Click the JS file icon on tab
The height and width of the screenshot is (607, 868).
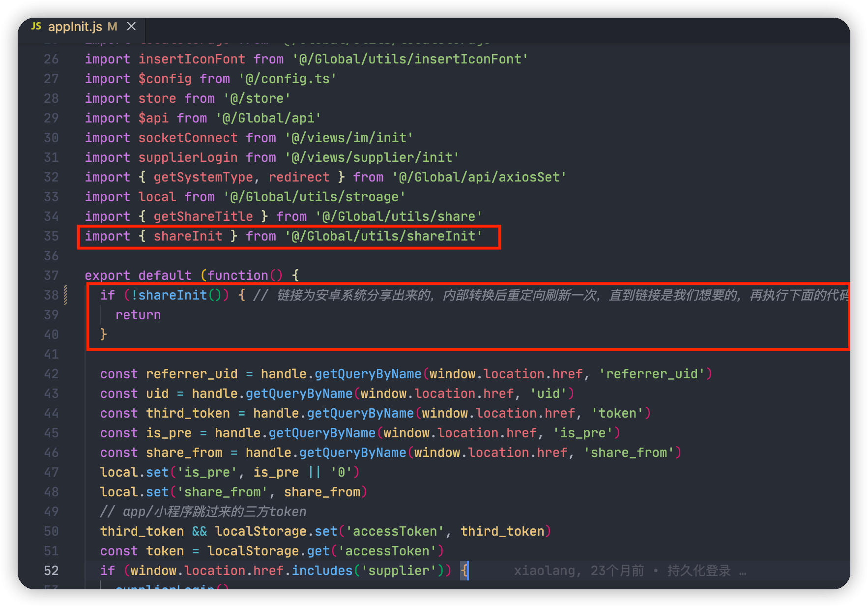tap(36, 26)
